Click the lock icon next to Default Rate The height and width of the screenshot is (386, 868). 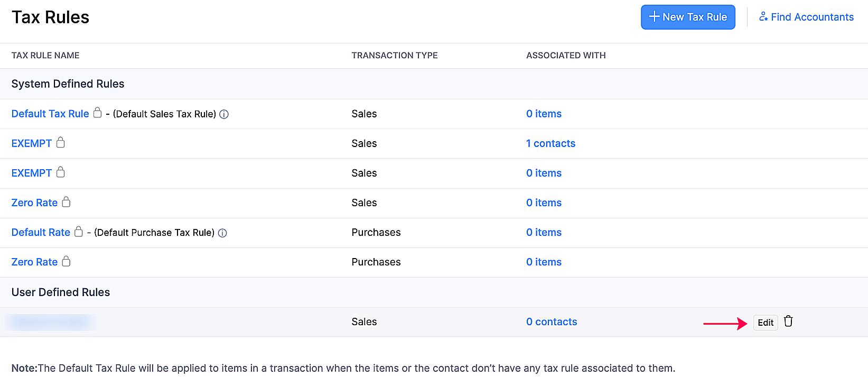[x=79, y=232]
